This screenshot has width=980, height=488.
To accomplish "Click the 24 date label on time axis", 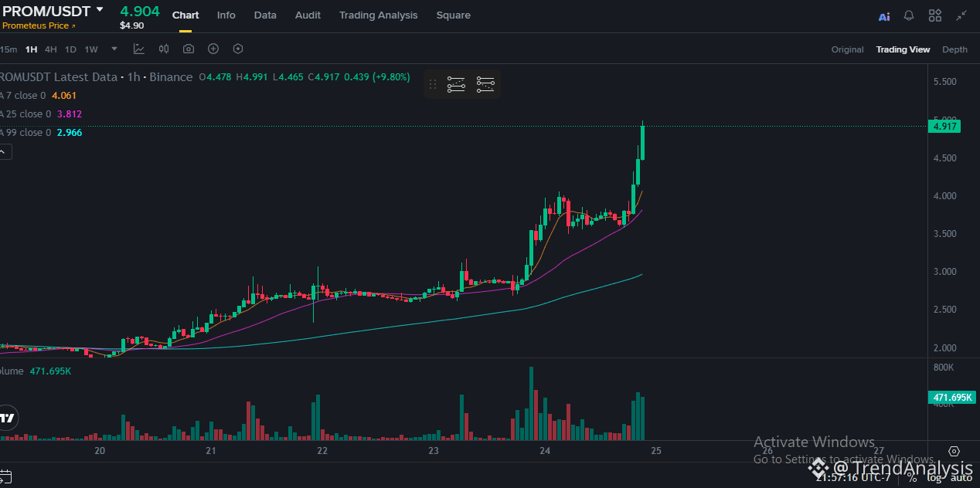I will click(545, 451).
